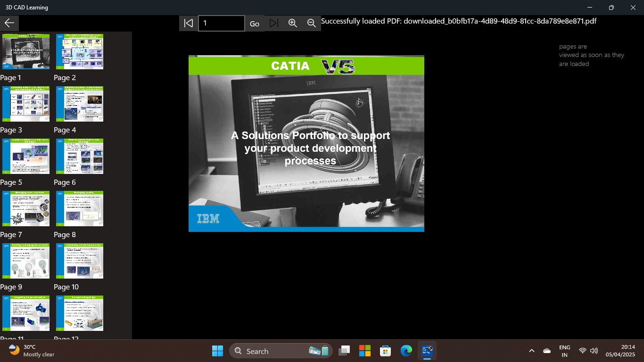644x362 pixels.
Task: Select the 'Page 7' label
Action: (11, 235)
